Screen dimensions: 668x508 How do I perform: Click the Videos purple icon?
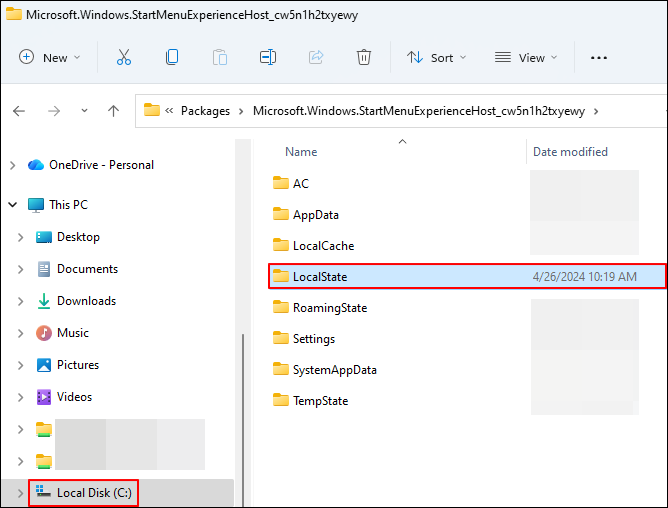click(43, 397)
